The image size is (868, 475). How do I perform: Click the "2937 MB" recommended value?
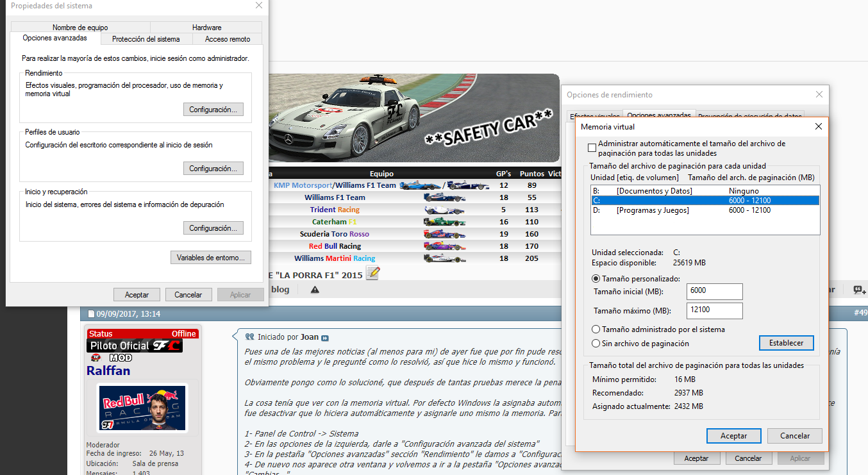tap(689, 393)
